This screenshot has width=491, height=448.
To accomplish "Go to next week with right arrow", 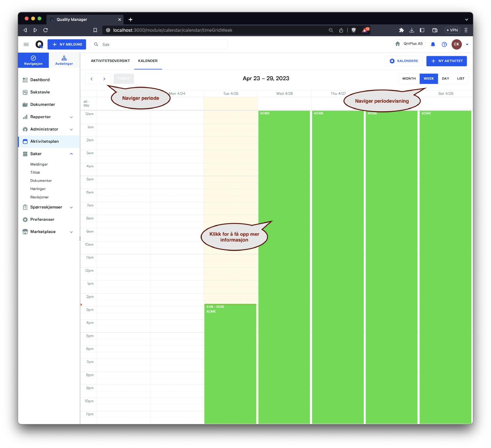I will point(104,79).
